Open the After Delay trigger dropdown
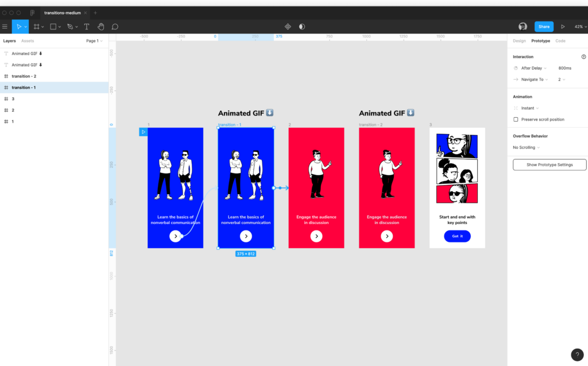588x366 pixels. point(533,68)
